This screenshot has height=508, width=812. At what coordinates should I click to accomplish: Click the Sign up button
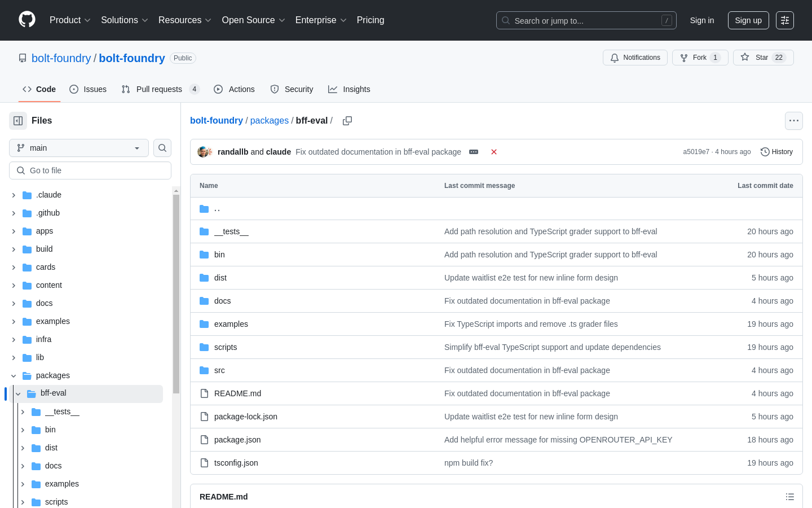(x=748, y=20)
